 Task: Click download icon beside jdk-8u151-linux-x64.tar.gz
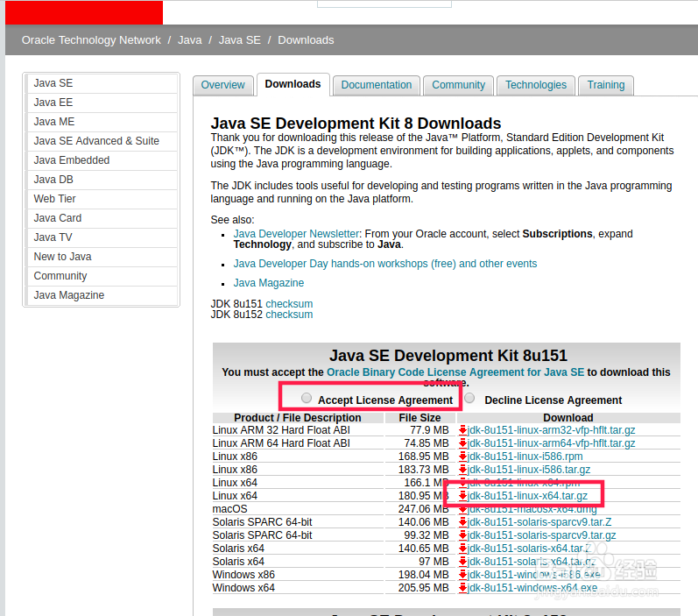462,496
